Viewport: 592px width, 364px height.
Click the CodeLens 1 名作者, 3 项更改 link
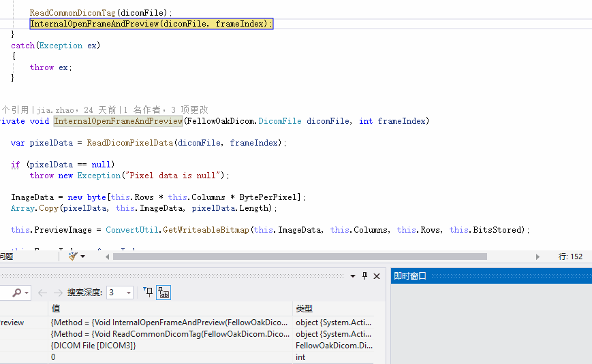click(x=166, y=110)
